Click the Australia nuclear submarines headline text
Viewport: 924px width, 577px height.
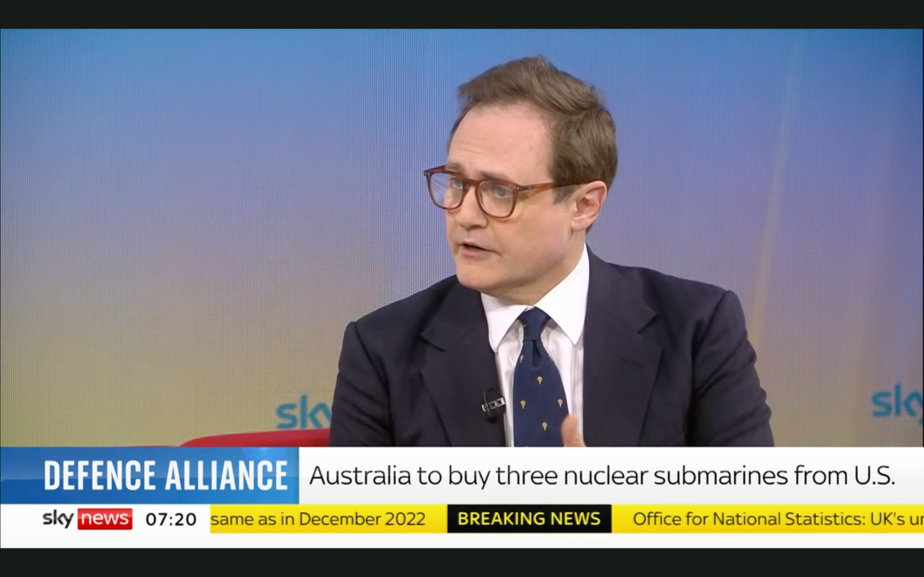point(602,476)
